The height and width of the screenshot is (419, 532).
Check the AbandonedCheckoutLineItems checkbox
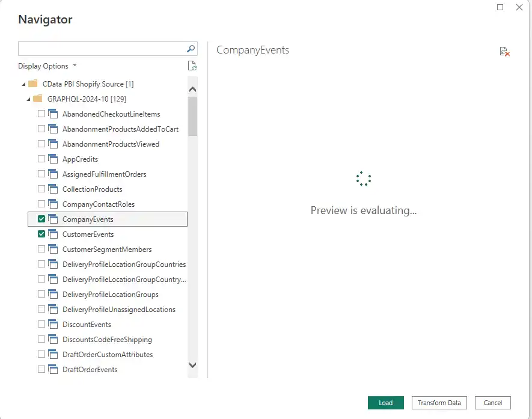tap(41, 114)
